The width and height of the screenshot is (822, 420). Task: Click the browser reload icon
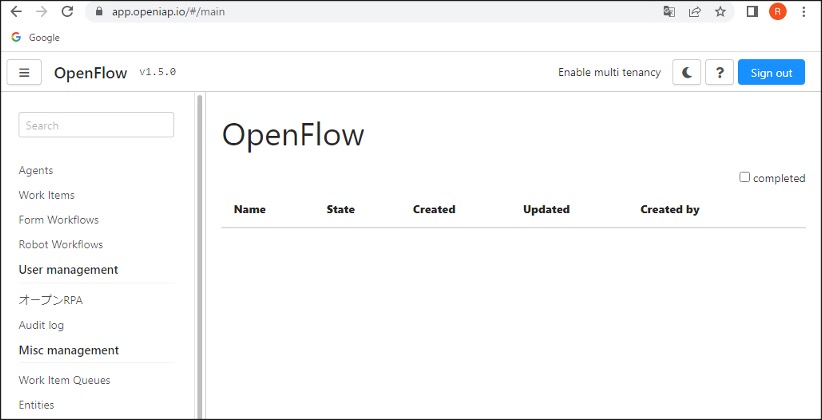[67, 12]
